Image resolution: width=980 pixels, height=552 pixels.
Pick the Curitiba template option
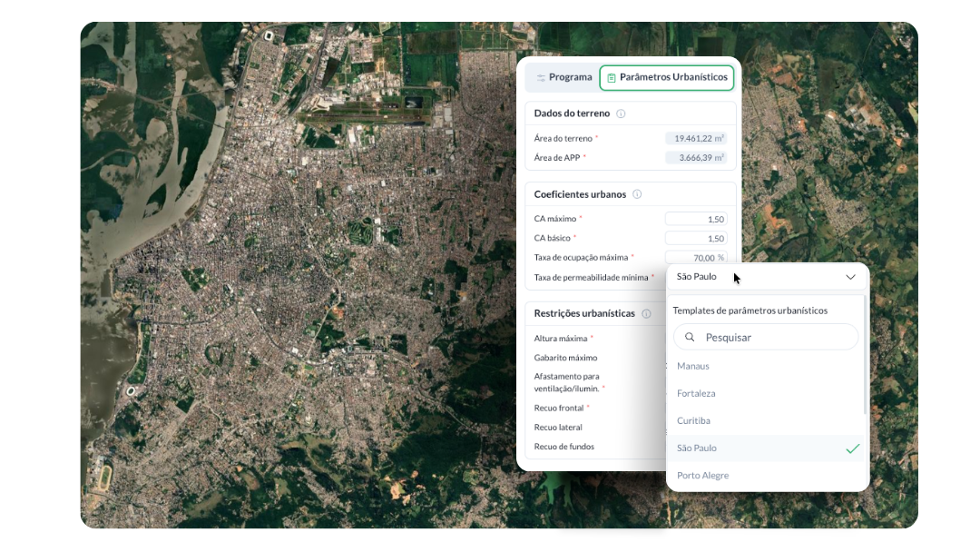[693, 420]
